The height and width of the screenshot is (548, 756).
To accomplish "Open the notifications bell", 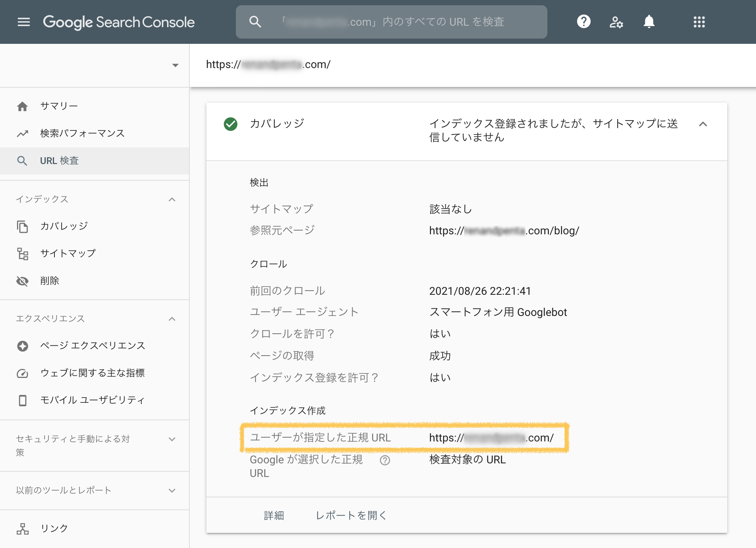I will coord(649,22).
